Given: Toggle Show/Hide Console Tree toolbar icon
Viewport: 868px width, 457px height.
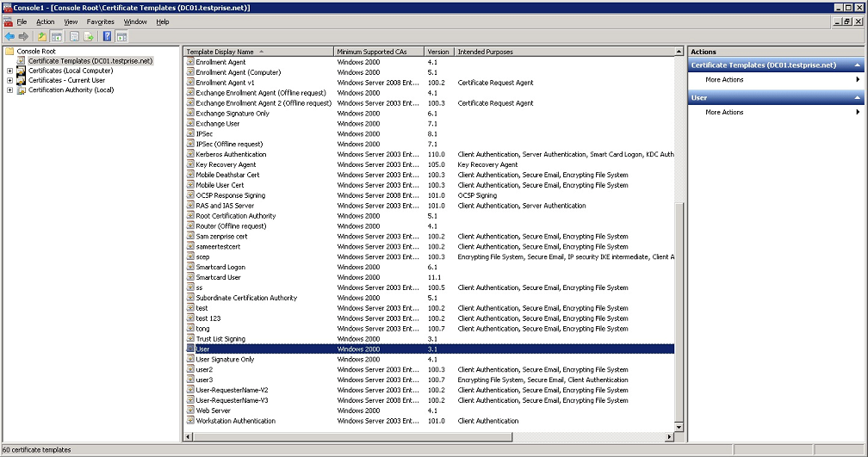Looking at the screenshot, I should tap(56, 36).
